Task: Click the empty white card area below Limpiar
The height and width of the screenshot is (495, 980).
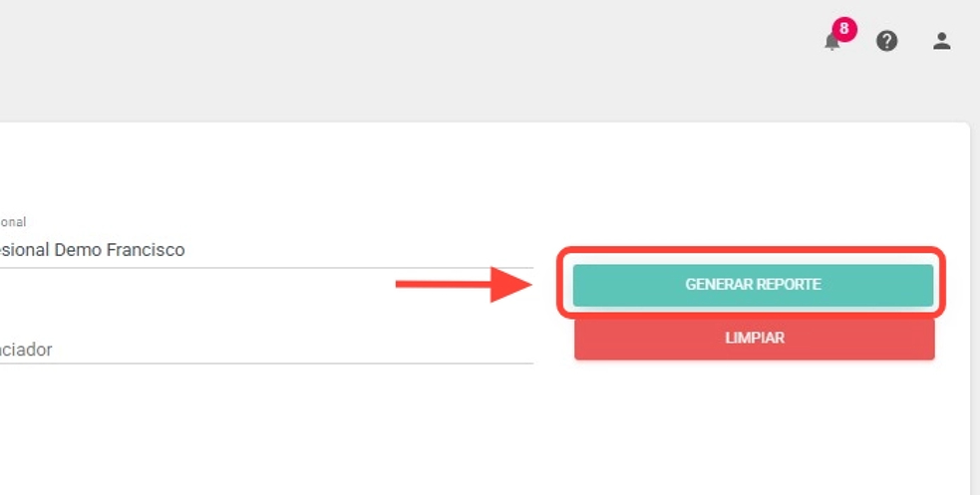Action: click(754, 428)
